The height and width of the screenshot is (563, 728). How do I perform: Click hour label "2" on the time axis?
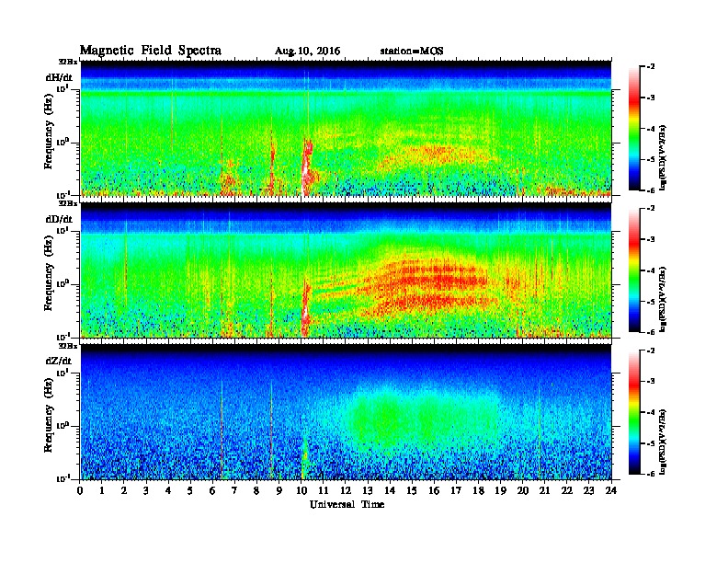[124, 490]
